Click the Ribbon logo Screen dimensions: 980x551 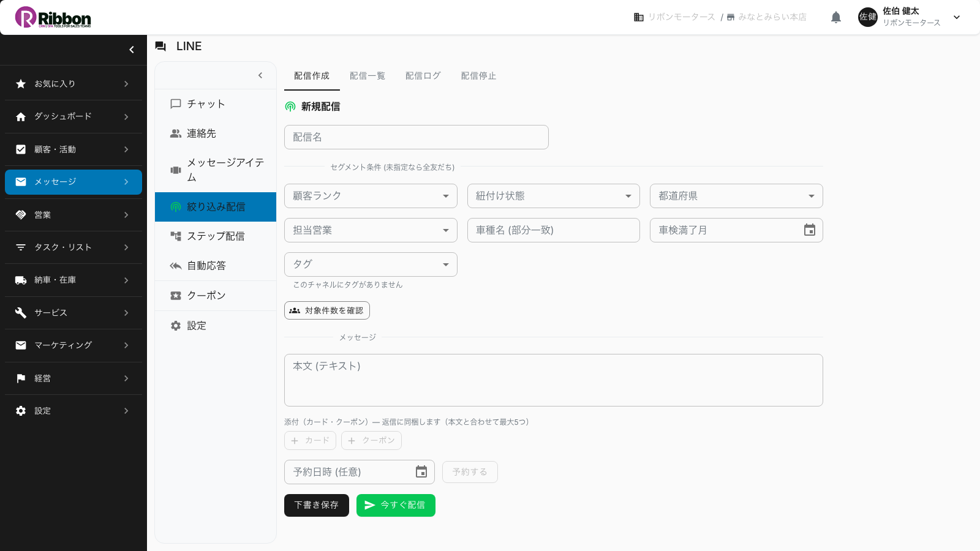tap(53, 17)
